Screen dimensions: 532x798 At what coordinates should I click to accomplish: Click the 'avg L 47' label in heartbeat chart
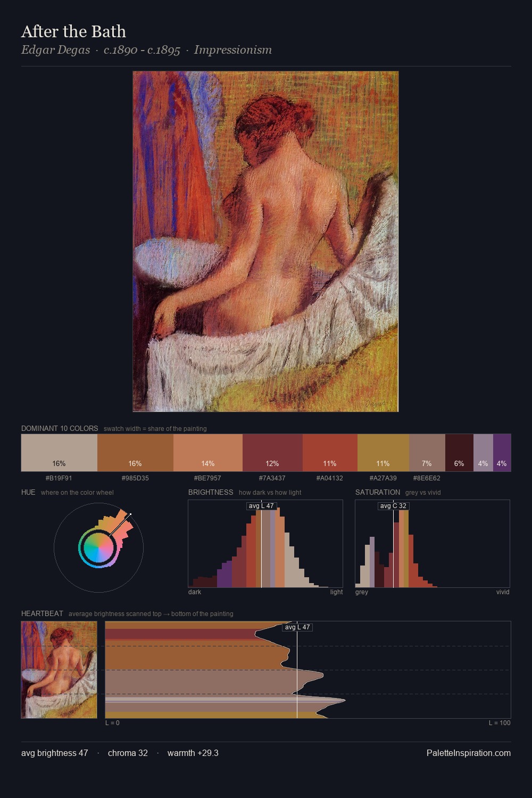point(297,627)
